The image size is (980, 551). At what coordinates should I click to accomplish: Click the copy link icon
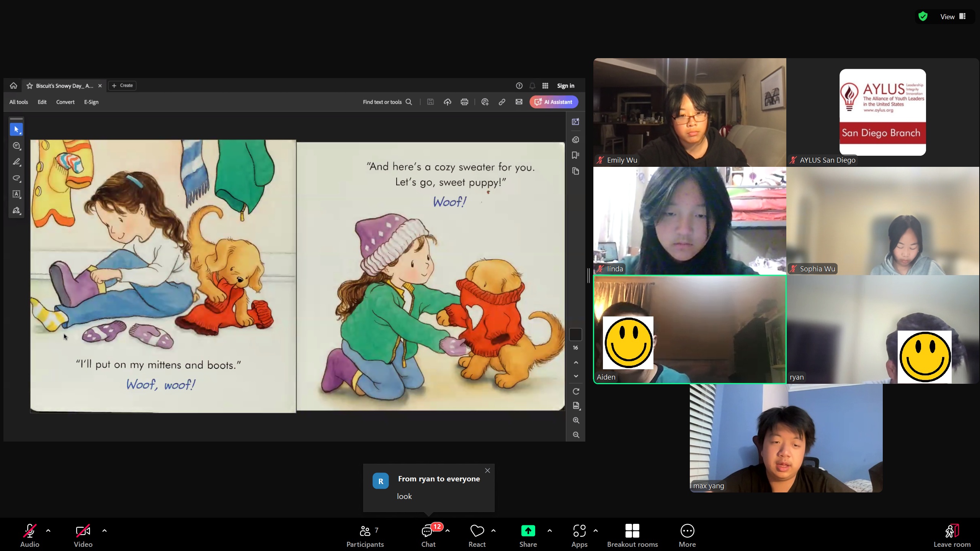pyautogui.click(x=502, y=102)
